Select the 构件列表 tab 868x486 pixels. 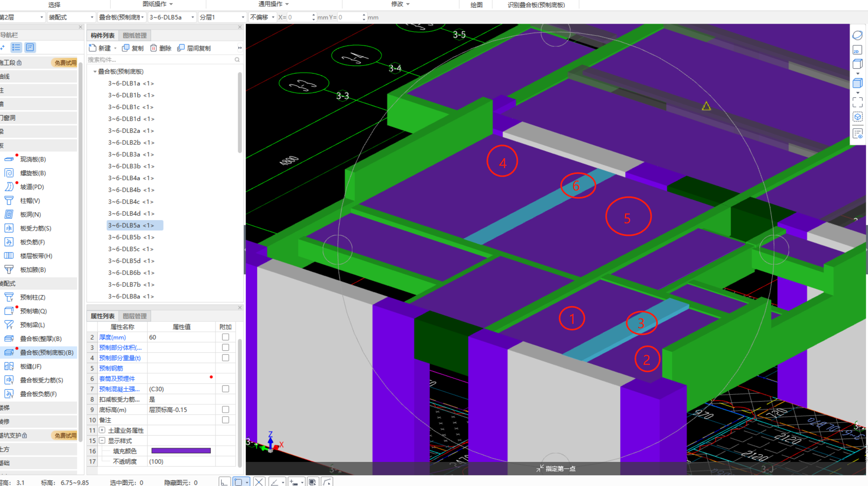click(103, 36)
